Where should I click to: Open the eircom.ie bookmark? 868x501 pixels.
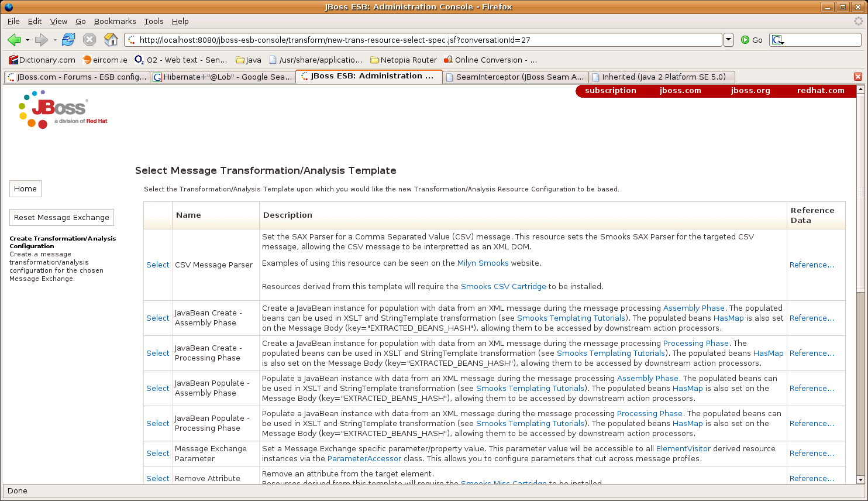coord(105,60)
